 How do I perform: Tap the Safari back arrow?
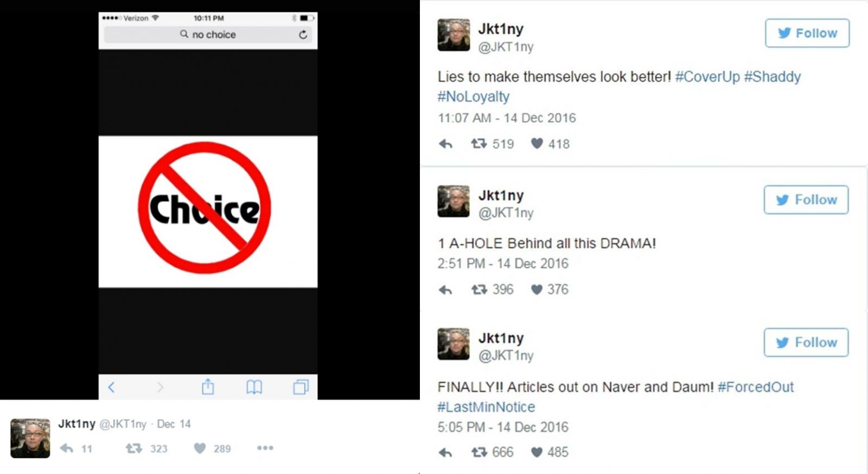coord(111,387)
